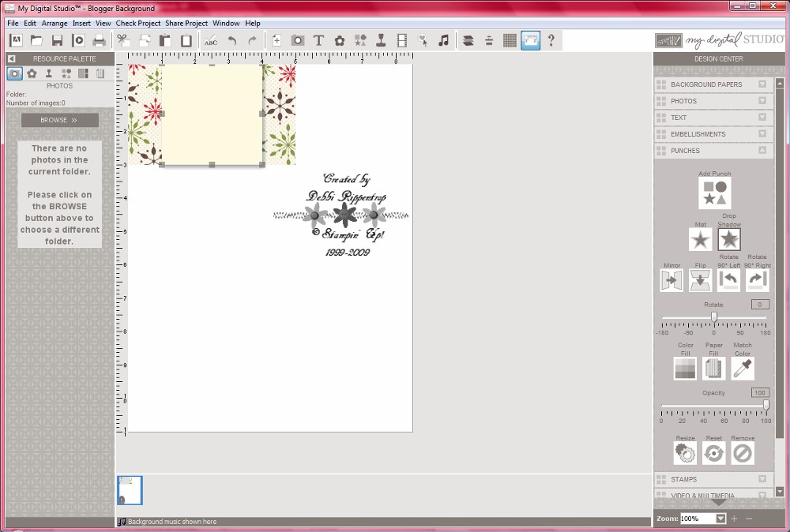Toggle the Drop Shadow star button
This screenshot has height=532, width=790.
click(729, 240)
